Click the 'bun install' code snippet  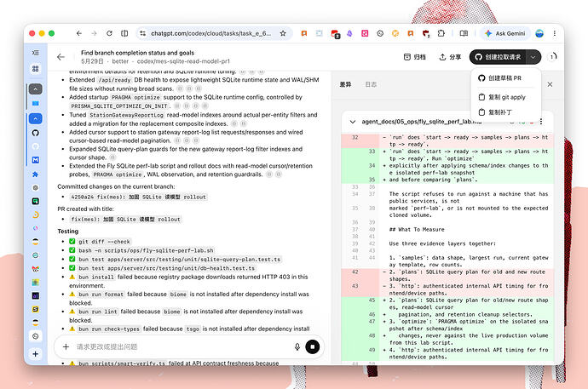(x=96, y=277)
